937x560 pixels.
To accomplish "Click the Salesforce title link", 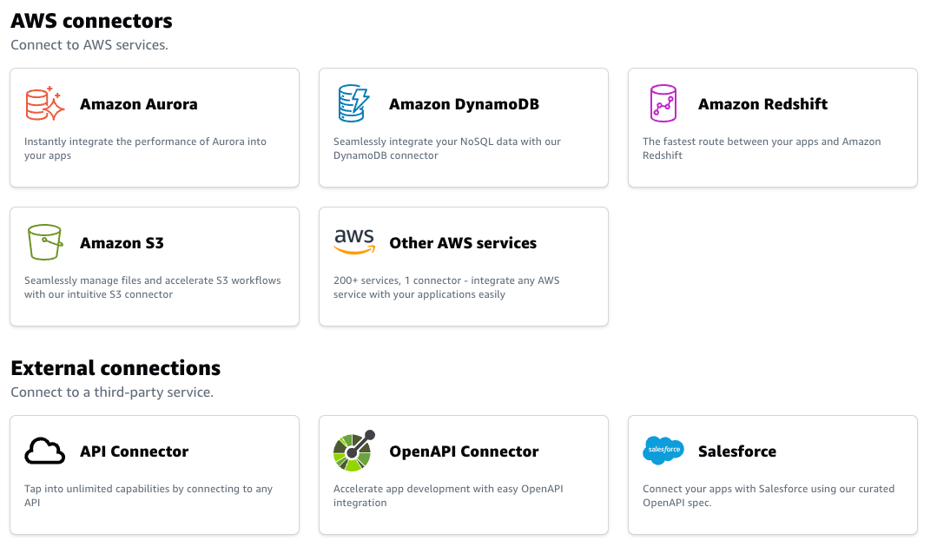I will point(737,451).
